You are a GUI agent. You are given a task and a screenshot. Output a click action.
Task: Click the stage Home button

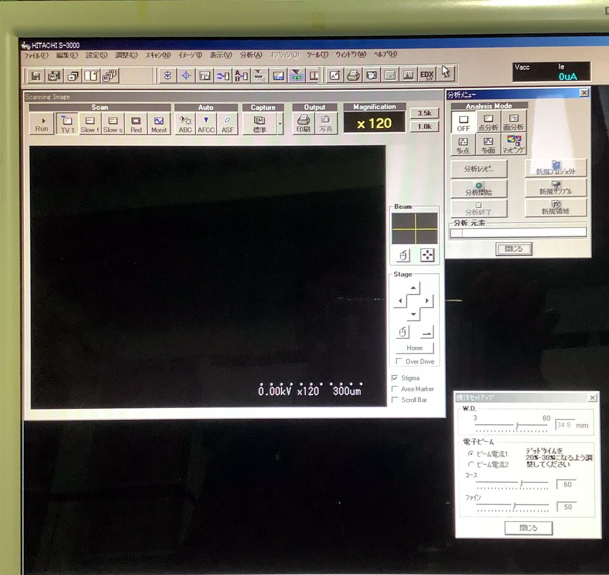[x=414, y=348]
